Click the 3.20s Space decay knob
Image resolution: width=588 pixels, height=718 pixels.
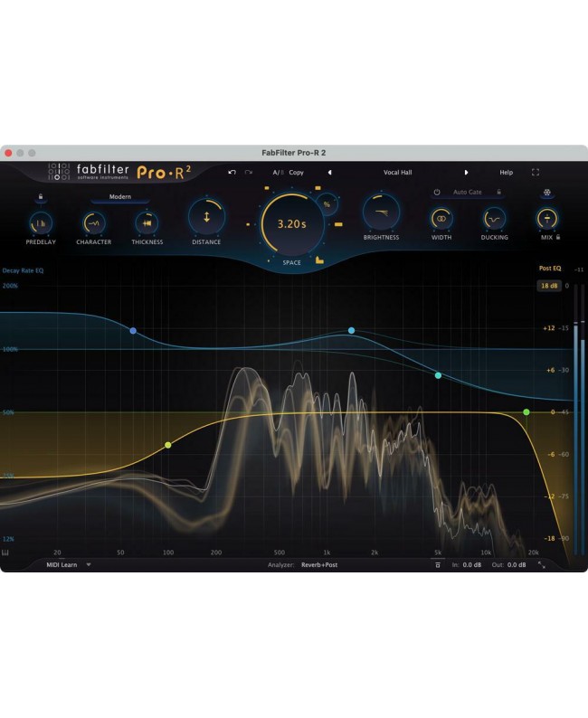click(291, 224)
